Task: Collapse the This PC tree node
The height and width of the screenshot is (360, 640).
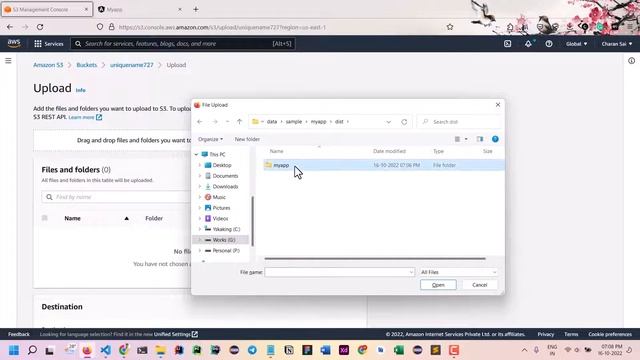Action: (196, 155)
